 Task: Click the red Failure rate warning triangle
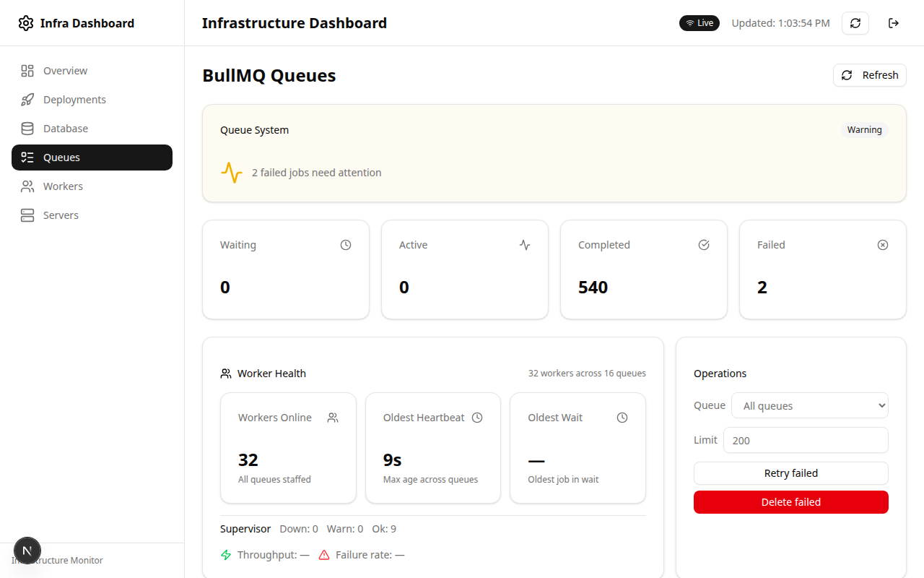click(324, 555)
